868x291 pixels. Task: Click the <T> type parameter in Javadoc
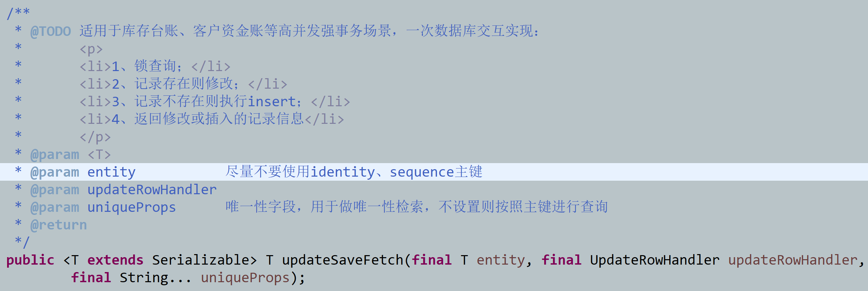pos(99,155)
